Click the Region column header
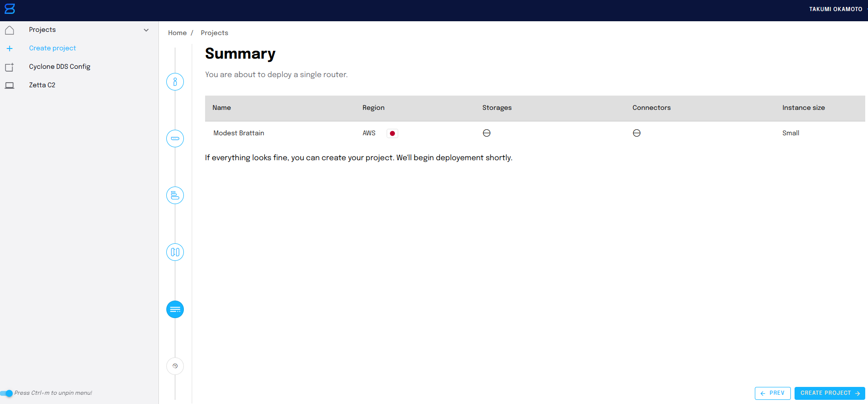The height and width of the screenshot is (404, 868). [x=373, y=108]
